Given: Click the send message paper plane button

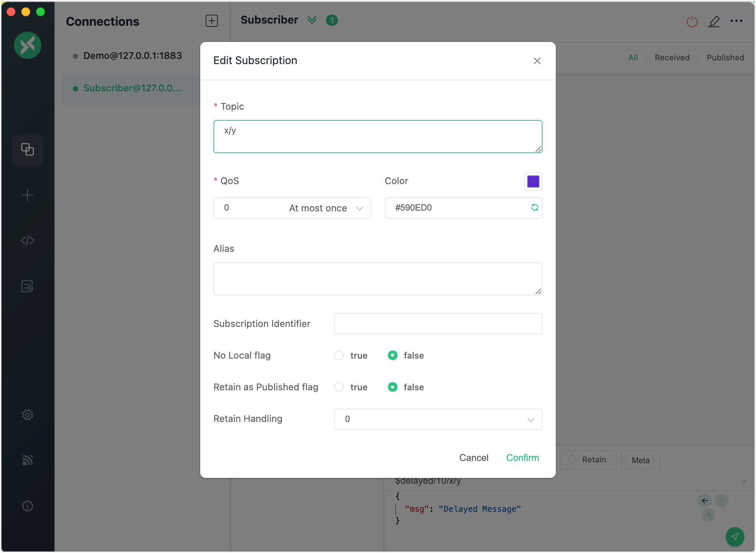Looking at the screenshot, I should coord(735,536).
